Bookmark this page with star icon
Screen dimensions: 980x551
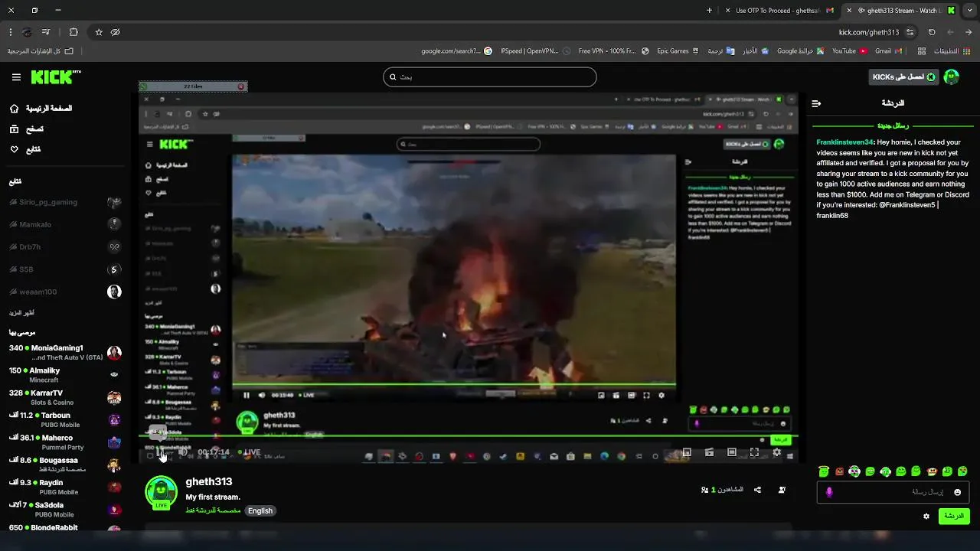(99, 32)
